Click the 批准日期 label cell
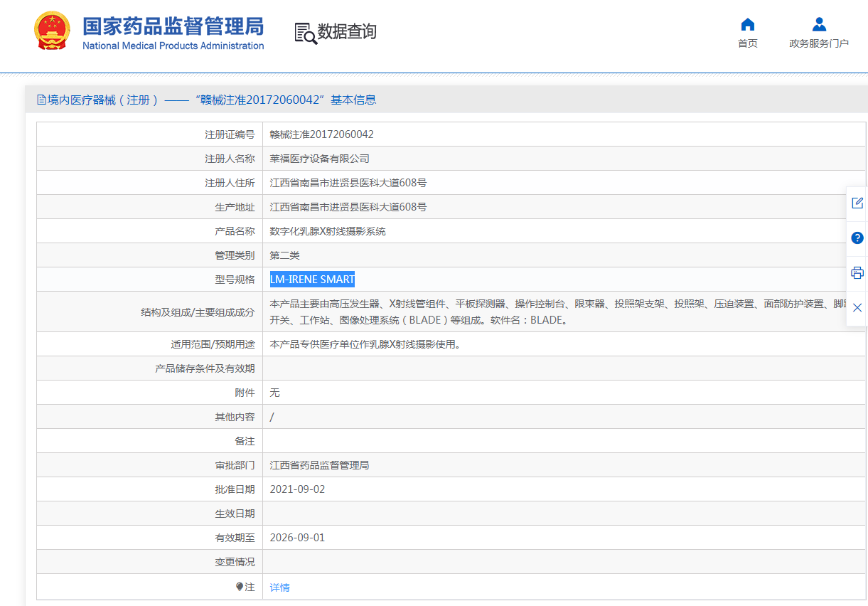Viewport: 868px width, 606px height. [x=150, y=489]
